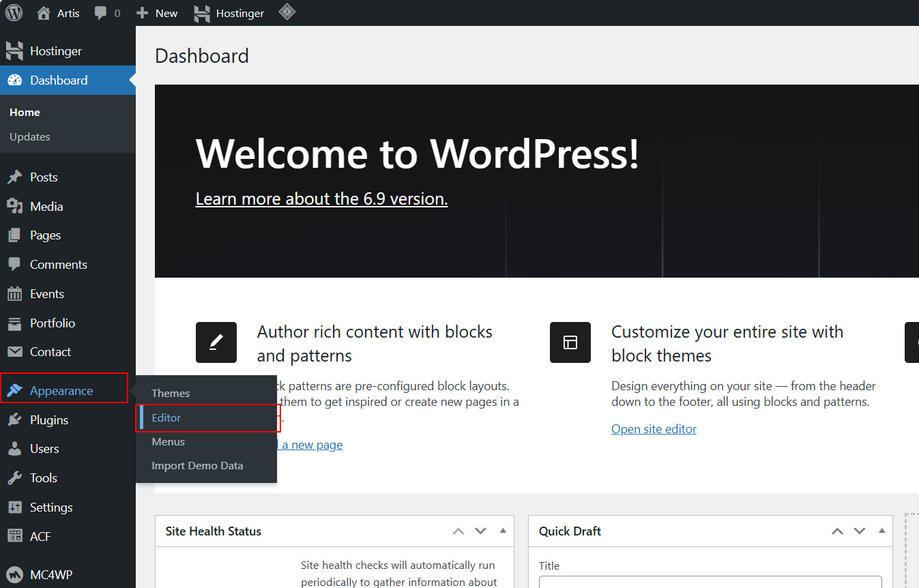Move the Site Health Status panel down
Screen dimensions: 919x588
point(480,531)
